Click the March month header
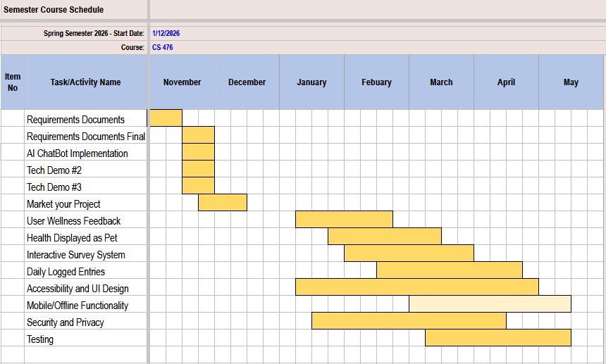 (x=441, y=82)
